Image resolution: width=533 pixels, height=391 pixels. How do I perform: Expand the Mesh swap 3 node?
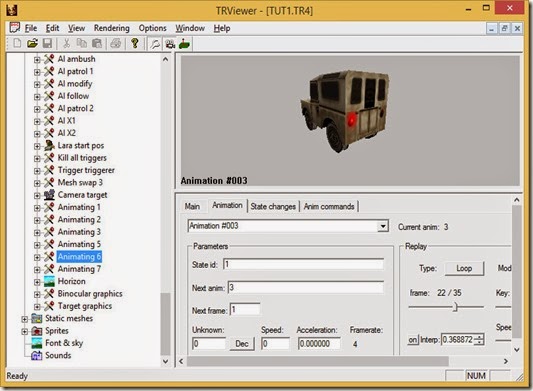37,183
